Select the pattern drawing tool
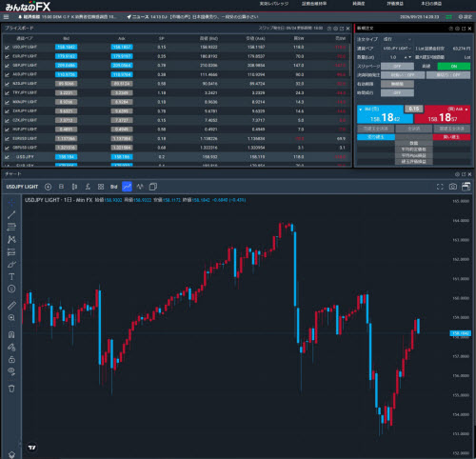This screenshot has height=459, width=476. coord(11,240)
